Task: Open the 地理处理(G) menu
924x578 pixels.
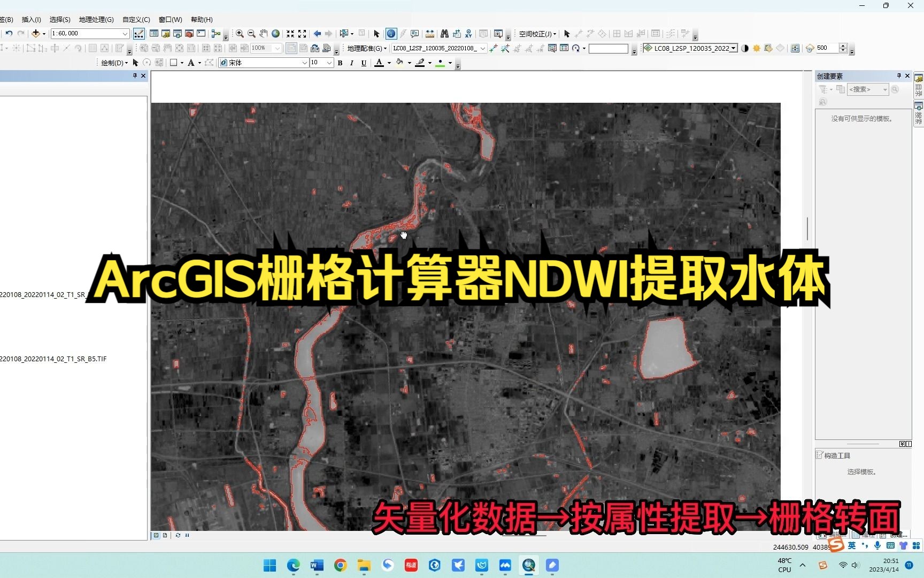Action: (x=96, y=19)
